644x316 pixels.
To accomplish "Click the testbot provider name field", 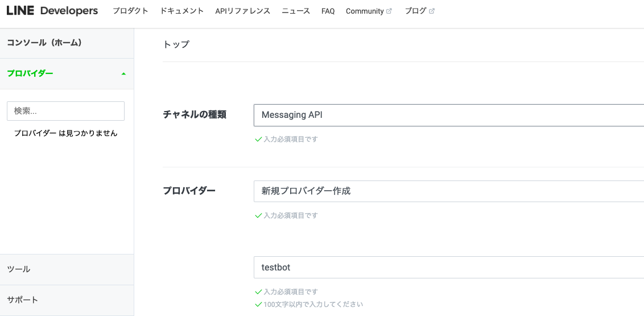I will (449, 268).
